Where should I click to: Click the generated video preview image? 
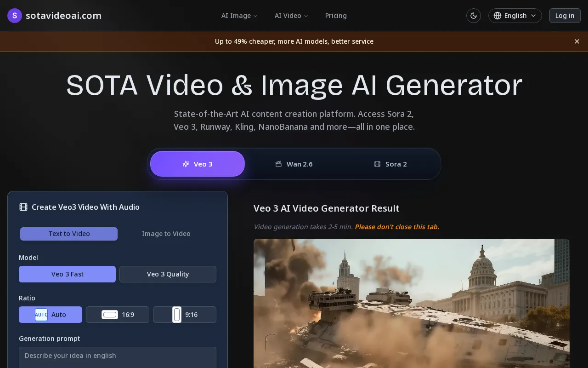[x=411, y=303]
